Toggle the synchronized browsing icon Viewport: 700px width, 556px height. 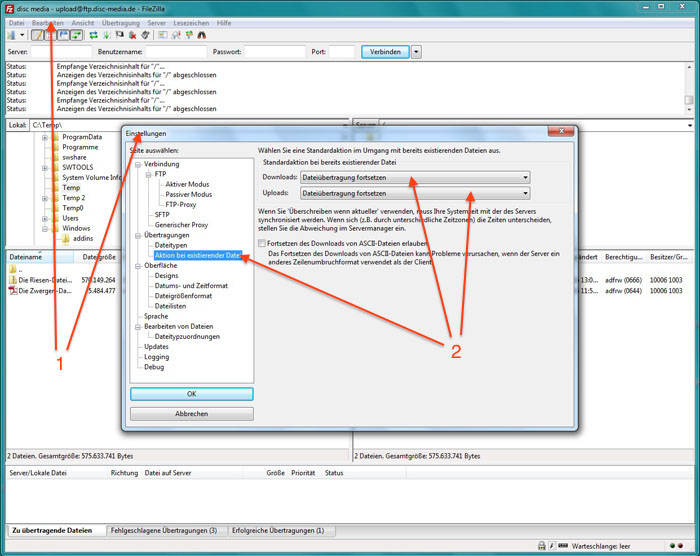pos(189,35)
